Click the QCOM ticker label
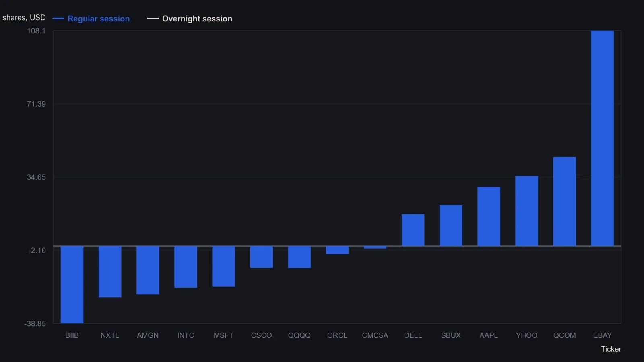 (x=565, y=335)
